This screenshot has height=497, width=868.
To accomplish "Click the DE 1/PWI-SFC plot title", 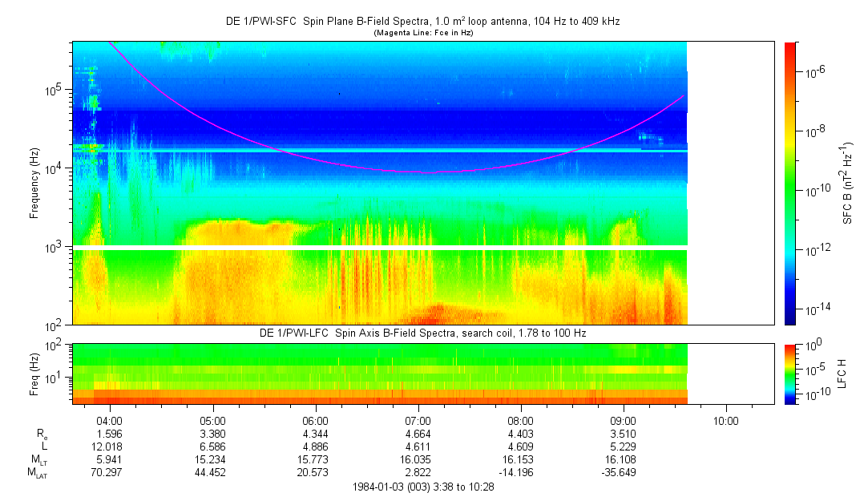I will (422, 22).
